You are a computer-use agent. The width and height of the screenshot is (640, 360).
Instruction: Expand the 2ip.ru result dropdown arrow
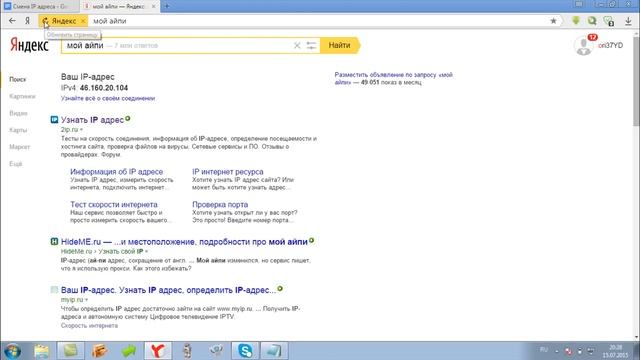pyautogui.click(x=81, y=130)
